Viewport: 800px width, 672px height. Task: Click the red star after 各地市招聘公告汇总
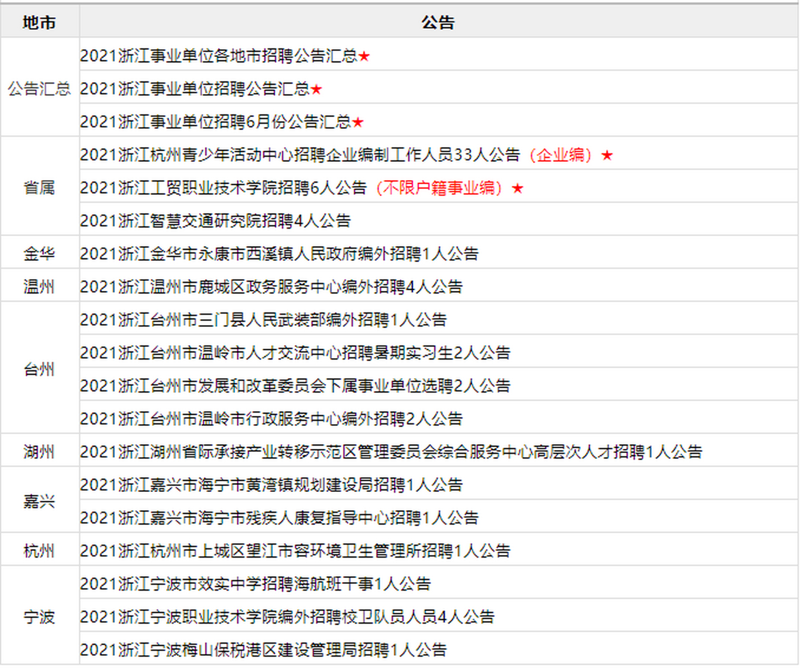pyautogui.click(x=365, y=56)
